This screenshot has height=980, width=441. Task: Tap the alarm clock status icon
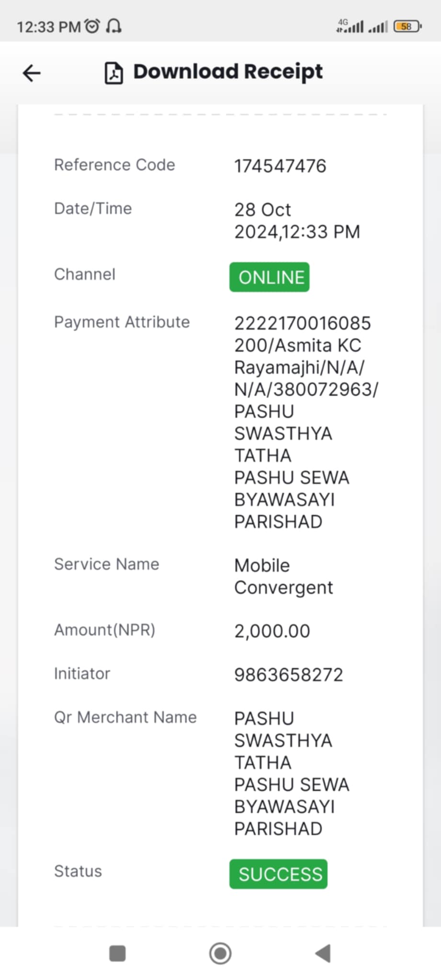92,26
